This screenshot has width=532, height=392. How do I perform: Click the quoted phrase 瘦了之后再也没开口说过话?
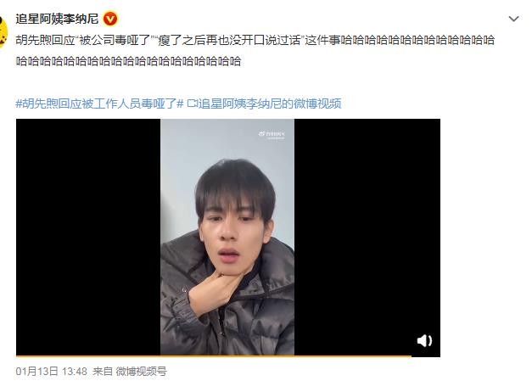coord(229,40)
